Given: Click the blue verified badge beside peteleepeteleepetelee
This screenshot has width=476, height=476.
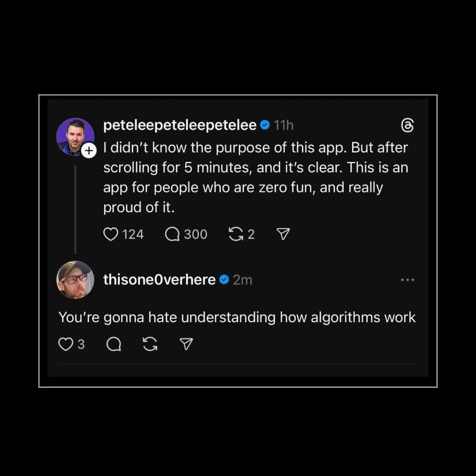Looking at the screenshot, I should (265, 126).
